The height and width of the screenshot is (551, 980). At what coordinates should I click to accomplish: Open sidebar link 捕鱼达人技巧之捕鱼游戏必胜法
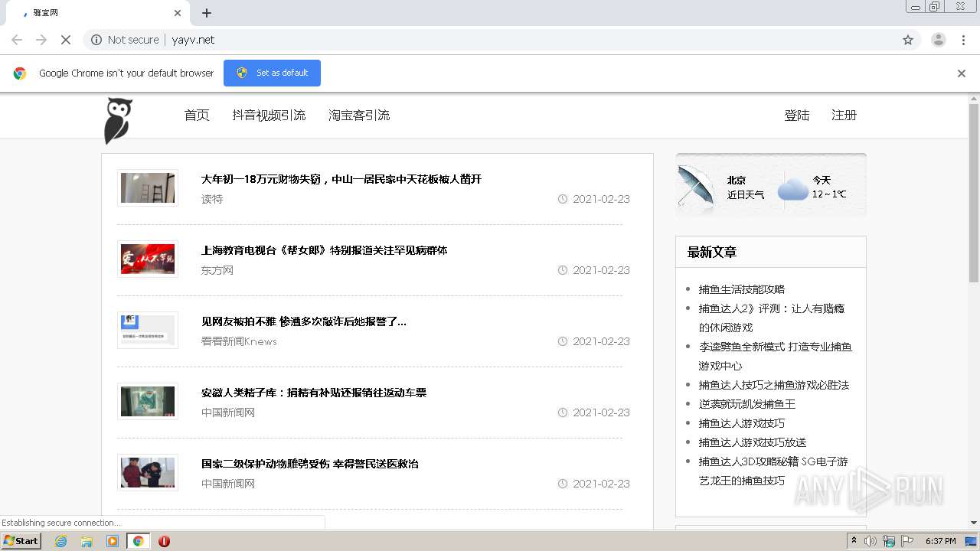pos(774,385)
